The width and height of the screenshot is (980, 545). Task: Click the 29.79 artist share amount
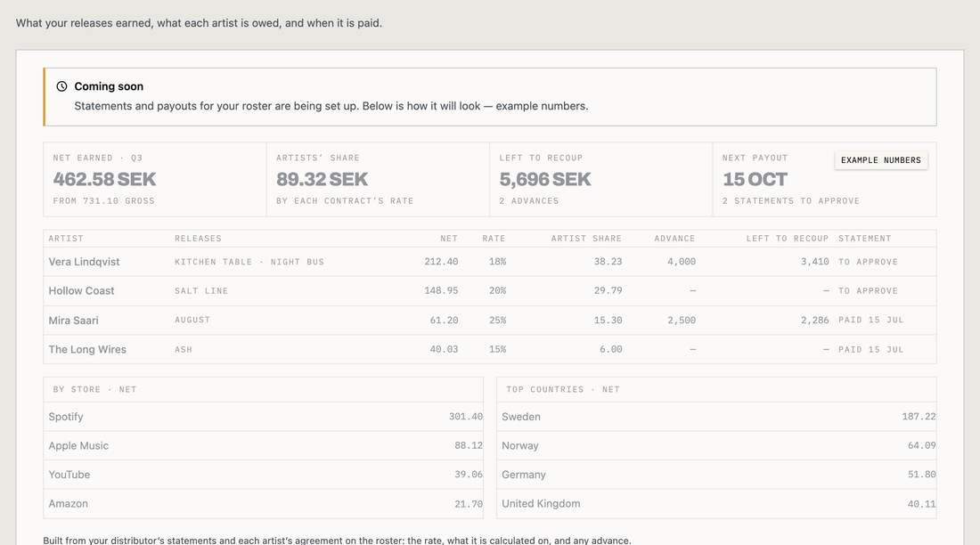tap(608, 290)
